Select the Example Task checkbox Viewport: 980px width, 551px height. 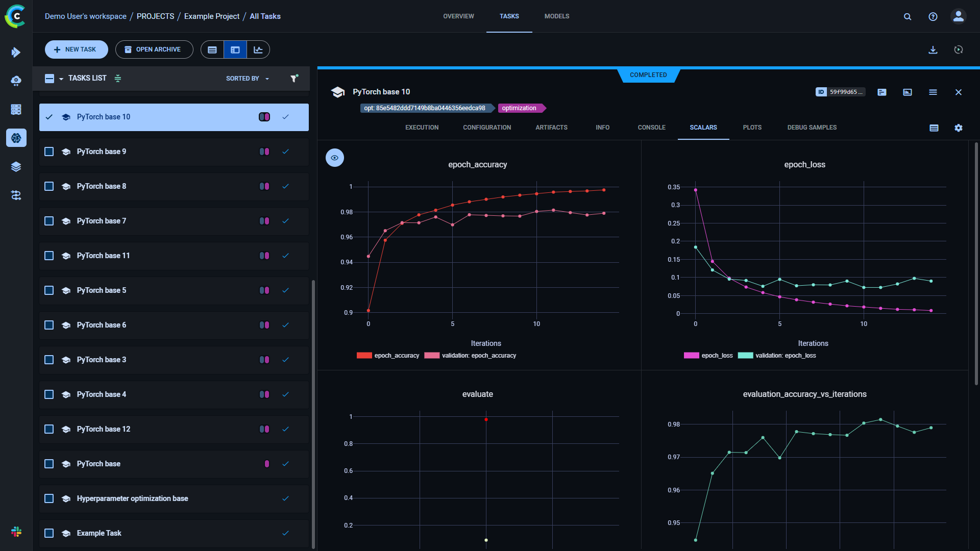[49, 533]
